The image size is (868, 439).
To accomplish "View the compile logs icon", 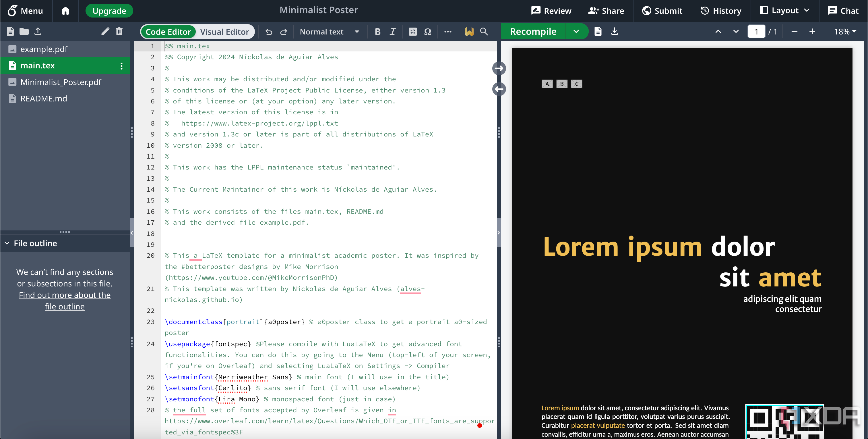I will pos(598,31).
